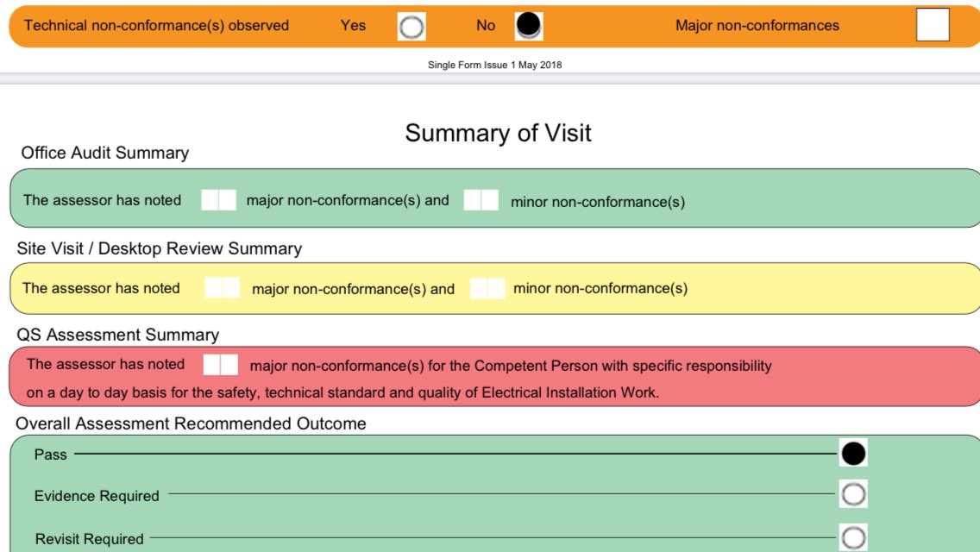980x552 pixels.
Task: Select the Revisit Required radio button
Action: (853, 537)
